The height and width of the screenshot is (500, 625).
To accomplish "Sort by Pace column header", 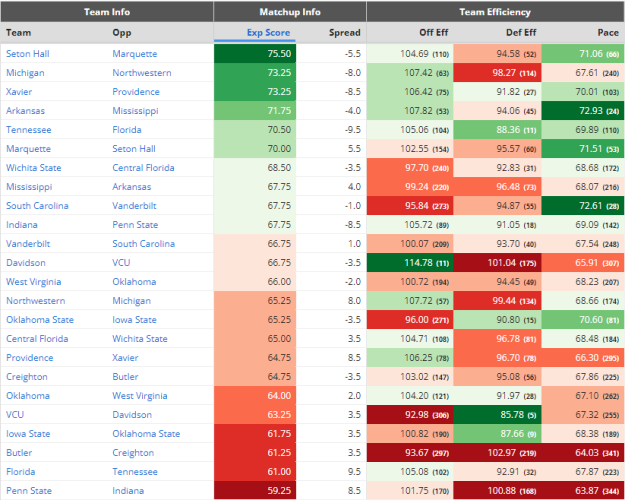I will 608,33.
